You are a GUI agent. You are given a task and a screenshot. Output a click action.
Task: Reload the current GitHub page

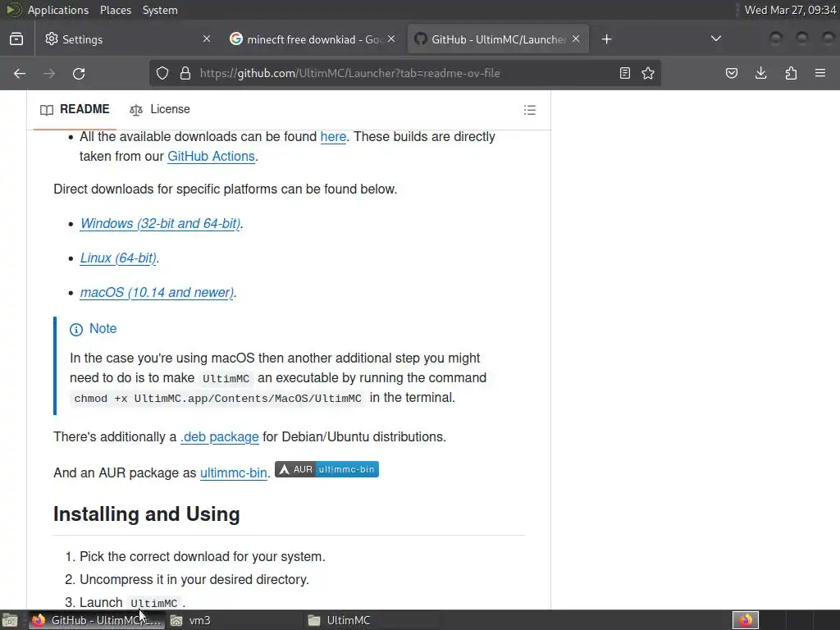pyautogui.click(x=79, y=73)
